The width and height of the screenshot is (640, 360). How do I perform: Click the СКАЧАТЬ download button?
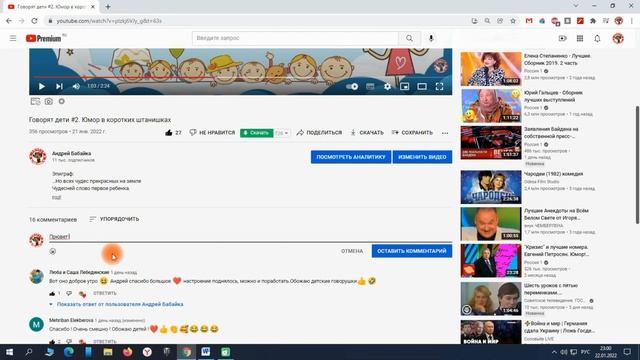367,133
